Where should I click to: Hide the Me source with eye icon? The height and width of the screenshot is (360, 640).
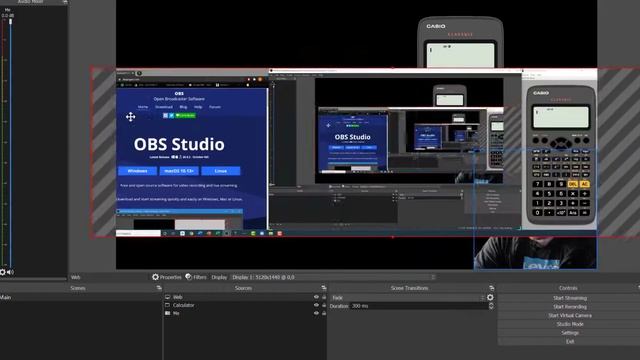316,313
